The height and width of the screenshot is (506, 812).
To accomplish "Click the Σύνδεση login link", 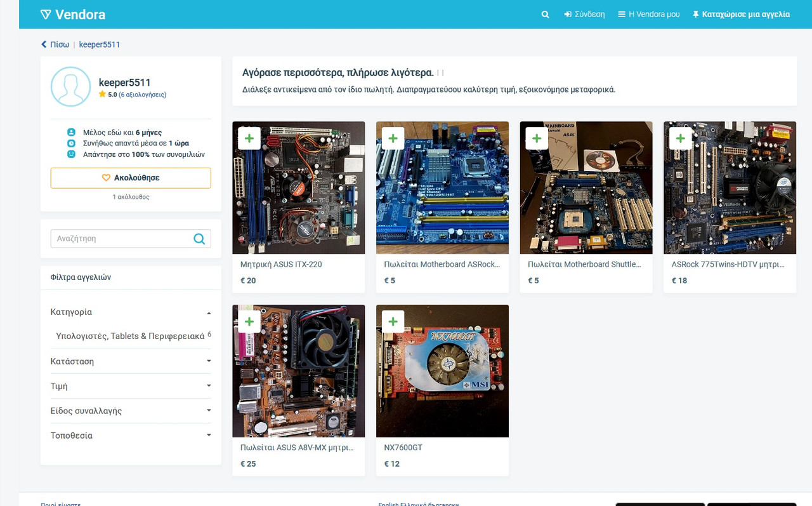I will coord(584,14).
